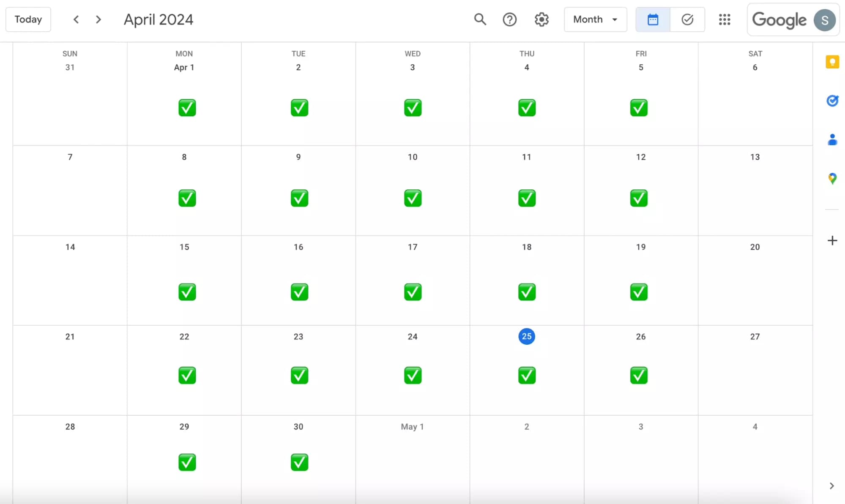Image resolution: width=845 pixels, height=504 pixels.
Task: Open day view for date 21
Action: 70,337
